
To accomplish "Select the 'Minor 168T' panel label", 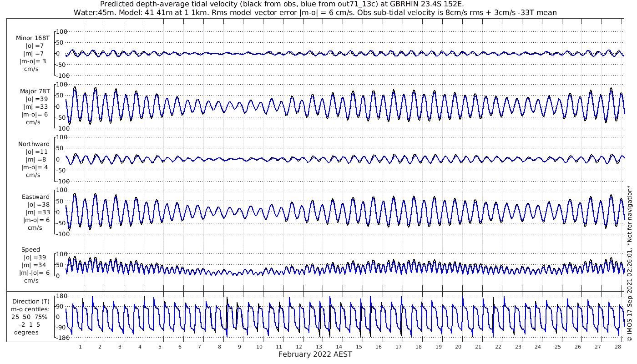I will pyautogui.click(x=33, y=38).
